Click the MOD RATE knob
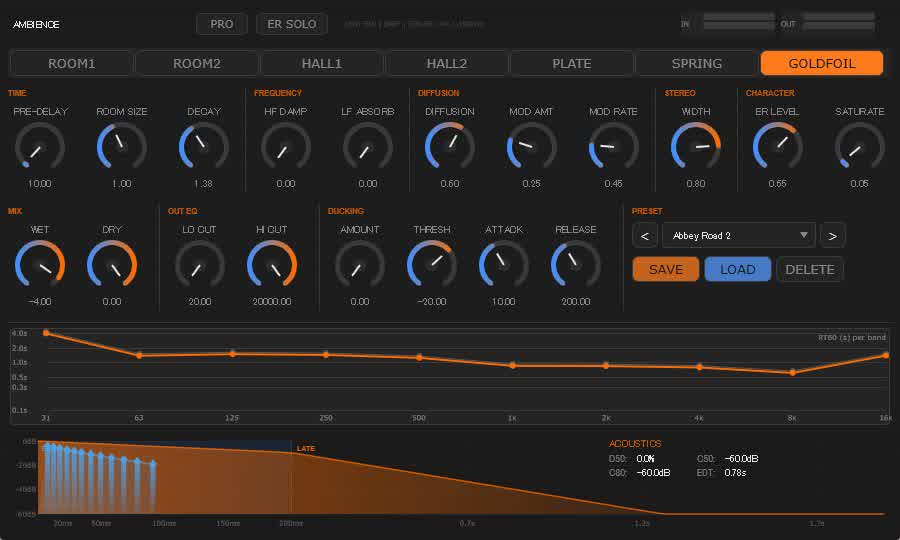Screen dimensions: 900x540 click(x=614, y=146)
